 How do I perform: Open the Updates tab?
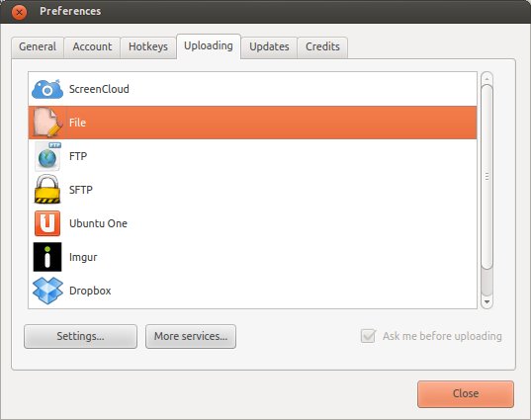coord(269,46)
